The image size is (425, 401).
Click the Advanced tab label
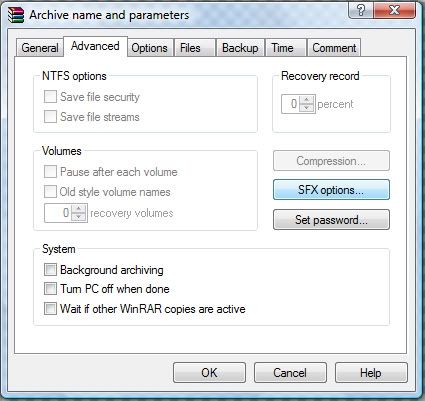tap(95, 46)
